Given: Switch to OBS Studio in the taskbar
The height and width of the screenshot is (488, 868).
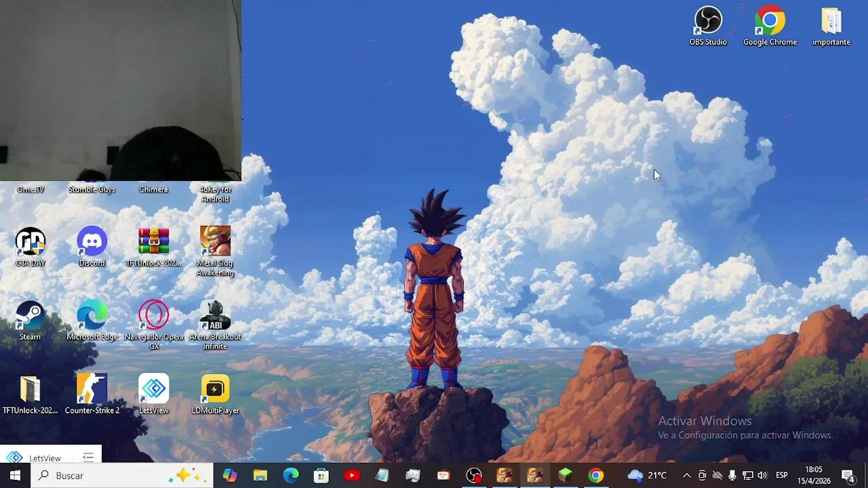Looking at the screenshot, I should click(x=474, y=476).
